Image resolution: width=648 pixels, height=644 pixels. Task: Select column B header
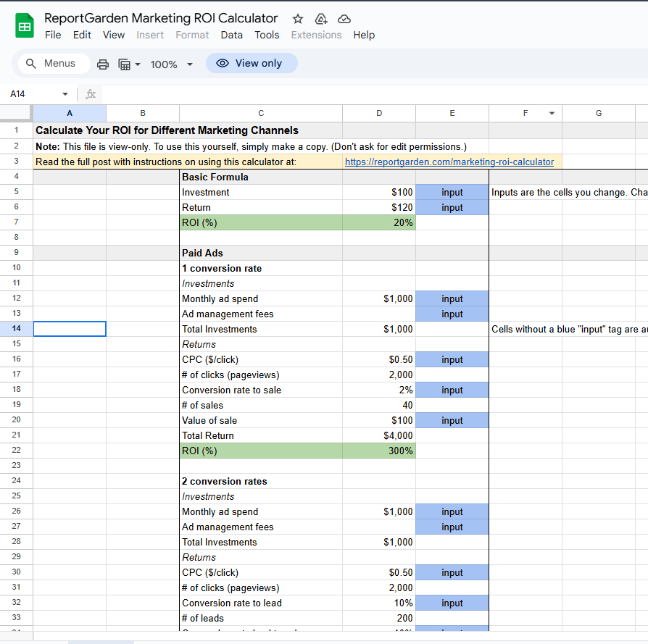click(143, 113)
